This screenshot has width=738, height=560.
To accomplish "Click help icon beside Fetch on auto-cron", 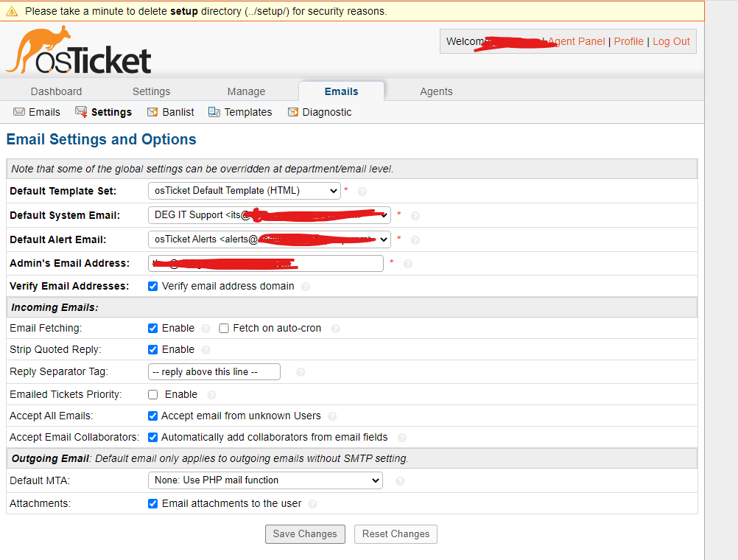I will pyautogui.click(x=335, y=329).
